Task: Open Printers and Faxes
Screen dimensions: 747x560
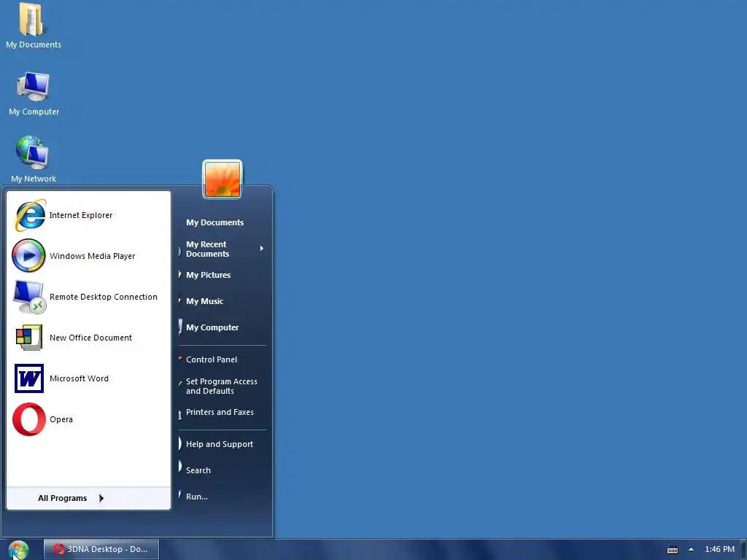Action: tap(220, 413)
